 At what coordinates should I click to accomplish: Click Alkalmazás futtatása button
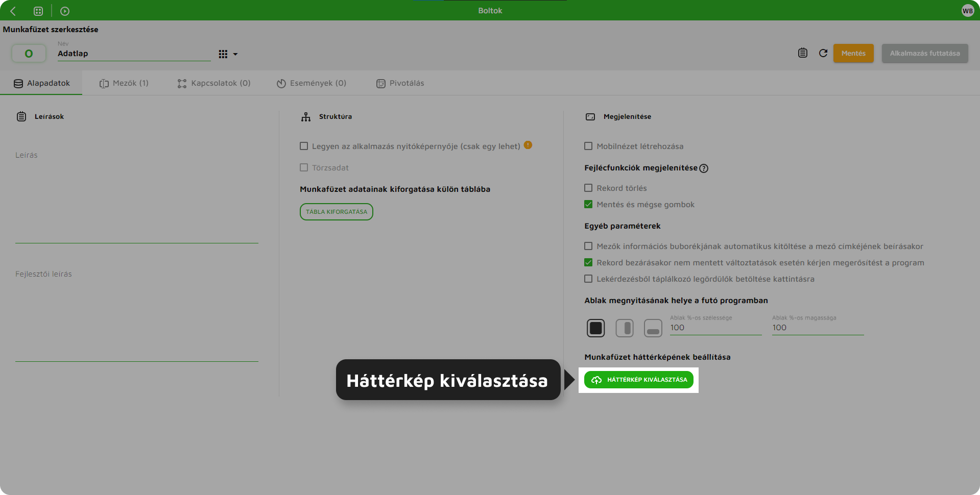[x=925, y=53]
